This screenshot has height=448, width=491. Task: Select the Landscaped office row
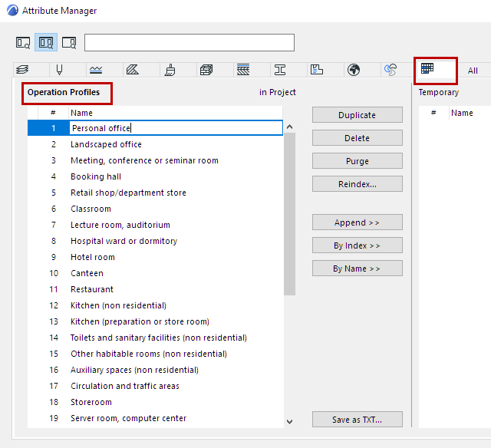tap(155, 144)
